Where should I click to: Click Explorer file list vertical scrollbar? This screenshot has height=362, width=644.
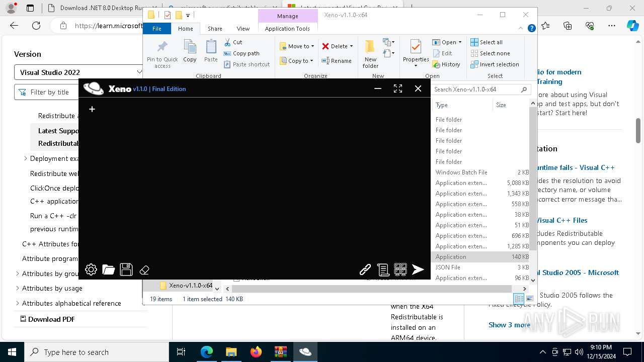click(533, 178)
